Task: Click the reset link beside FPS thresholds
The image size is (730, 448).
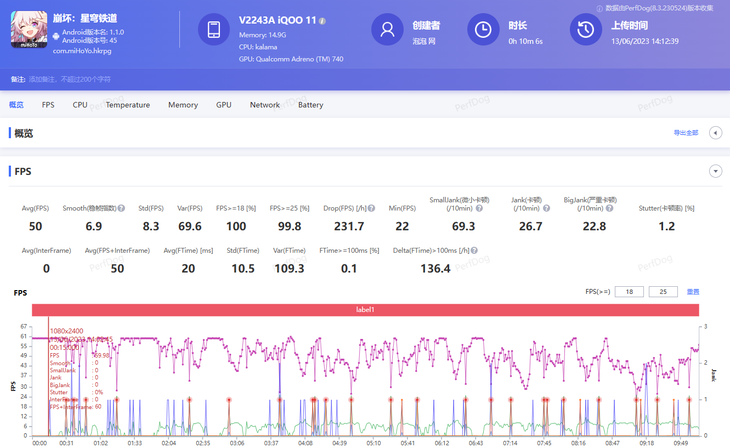Action: [x=693, y=292]
